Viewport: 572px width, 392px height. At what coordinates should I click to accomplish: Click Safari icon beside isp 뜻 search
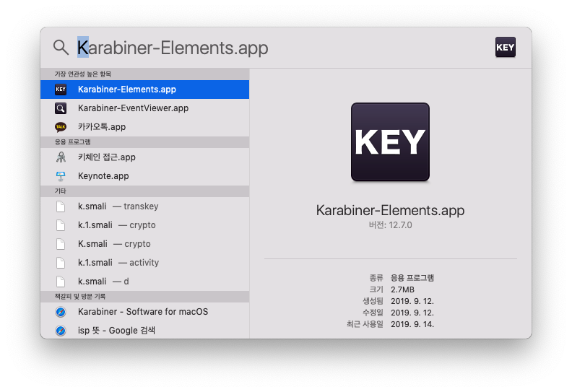click(x=61, y=331)
